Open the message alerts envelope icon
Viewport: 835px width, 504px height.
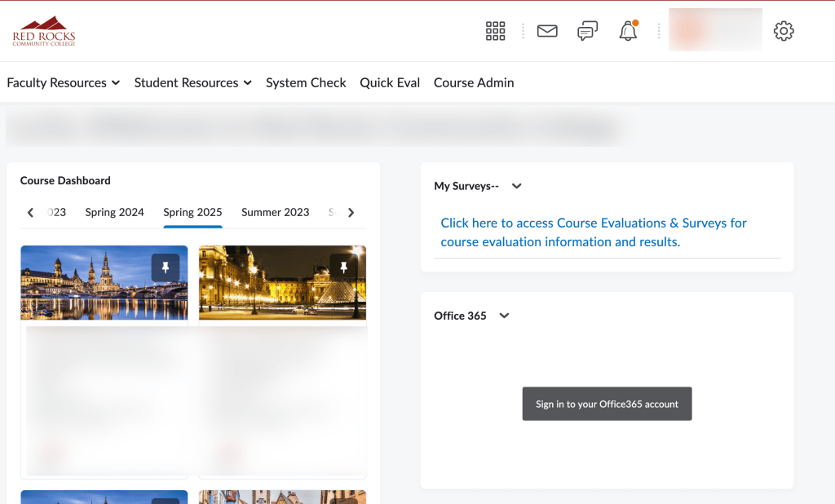click(x=547, y=31)
